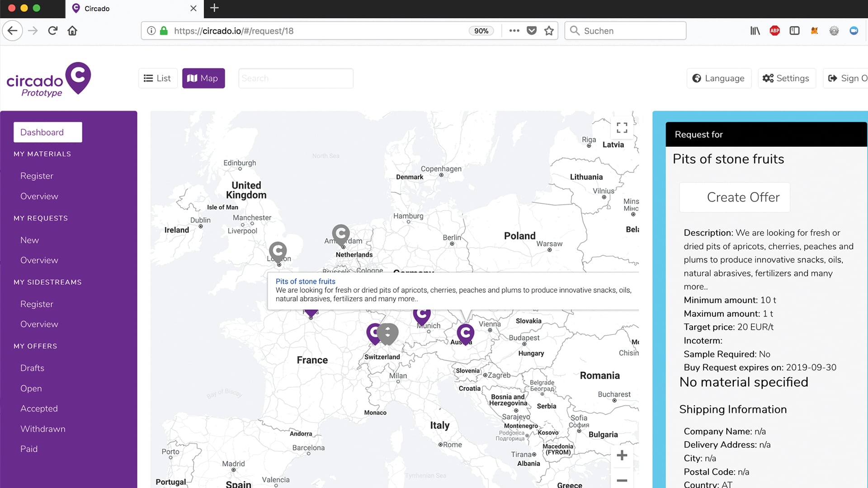Open the page actions three-dots menu

(514, 31)
